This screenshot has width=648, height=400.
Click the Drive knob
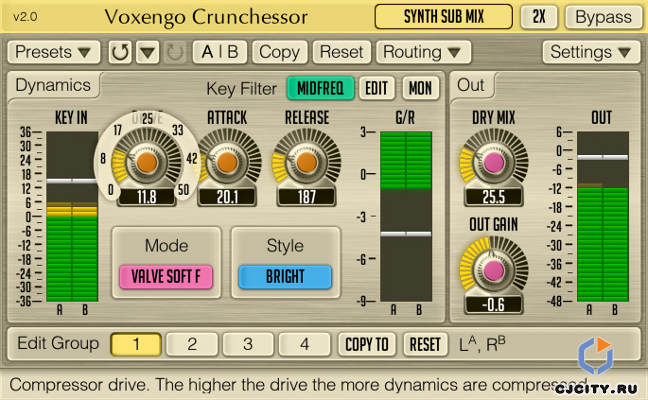coord(146,161)
